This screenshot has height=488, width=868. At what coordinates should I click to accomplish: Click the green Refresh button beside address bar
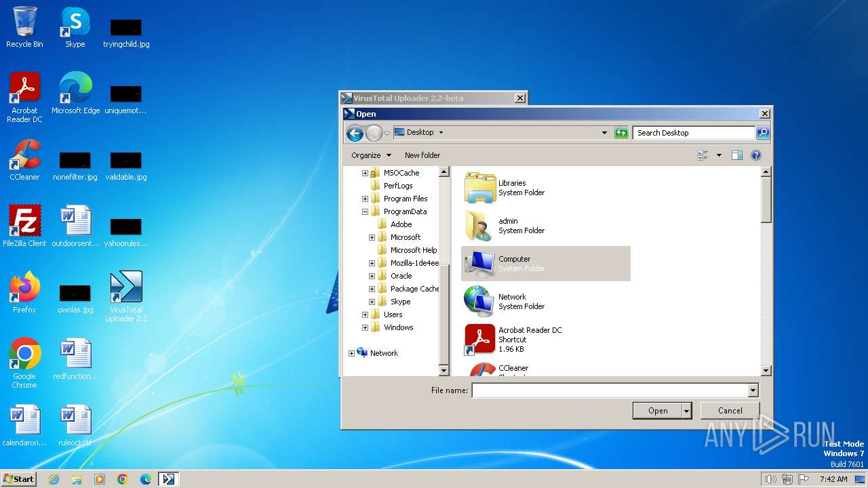coord(621,133)
